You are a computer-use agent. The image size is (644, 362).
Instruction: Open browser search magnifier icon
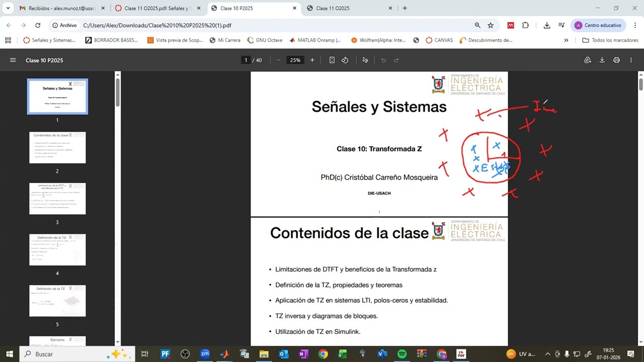click(477, 25)
